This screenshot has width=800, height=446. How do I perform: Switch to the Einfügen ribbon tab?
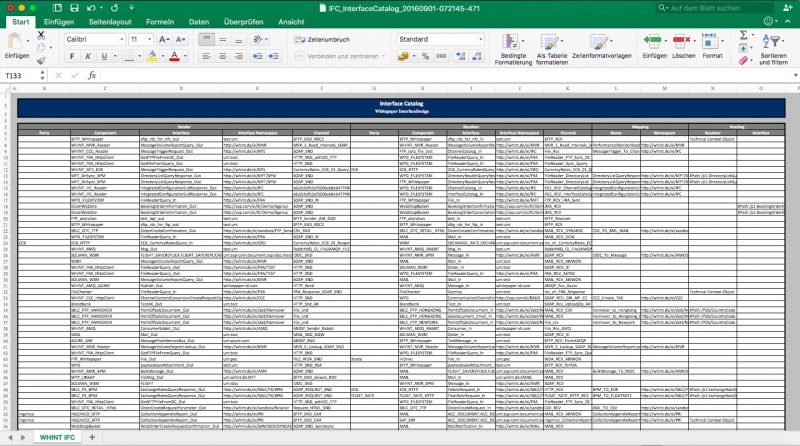59,22
